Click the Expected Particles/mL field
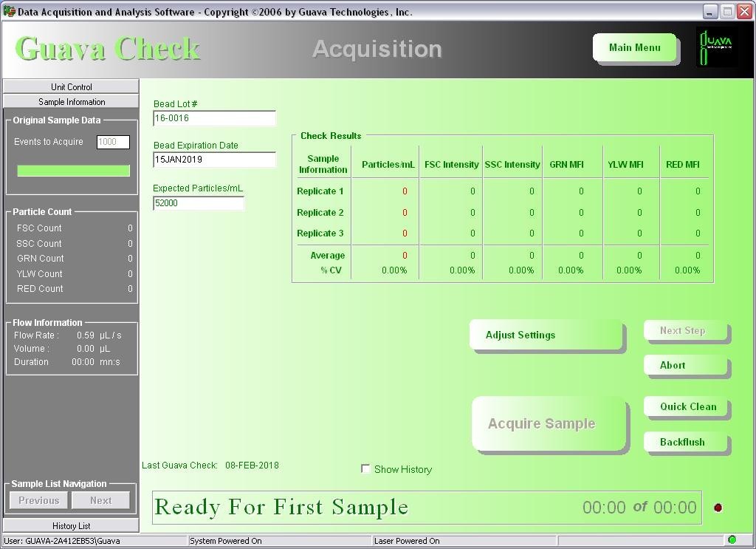The width and height of the screenshot is (756, 549). tap(199, 203)
